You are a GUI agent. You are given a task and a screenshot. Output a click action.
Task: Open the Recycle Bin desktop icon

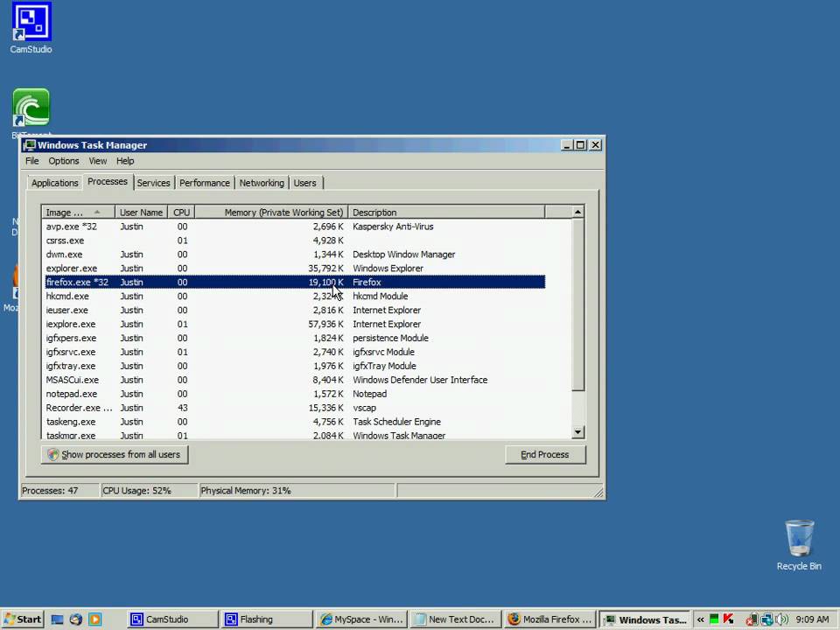click(799, 538)
